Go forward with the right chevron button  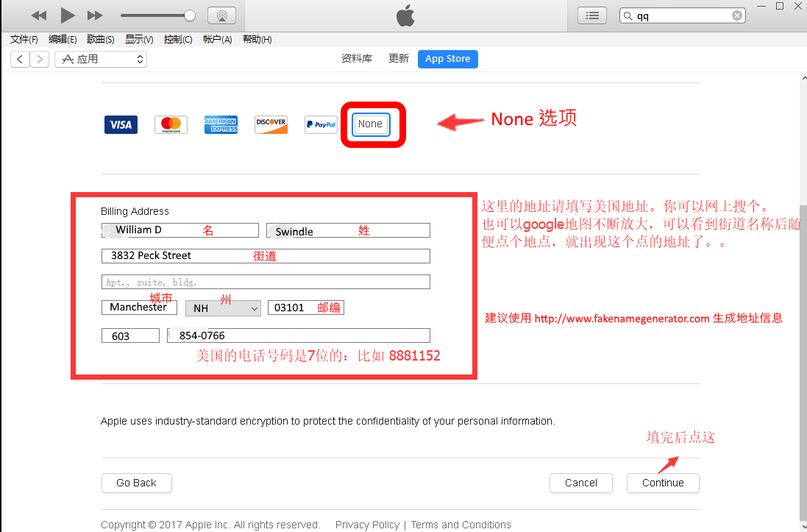coord(40,59)
